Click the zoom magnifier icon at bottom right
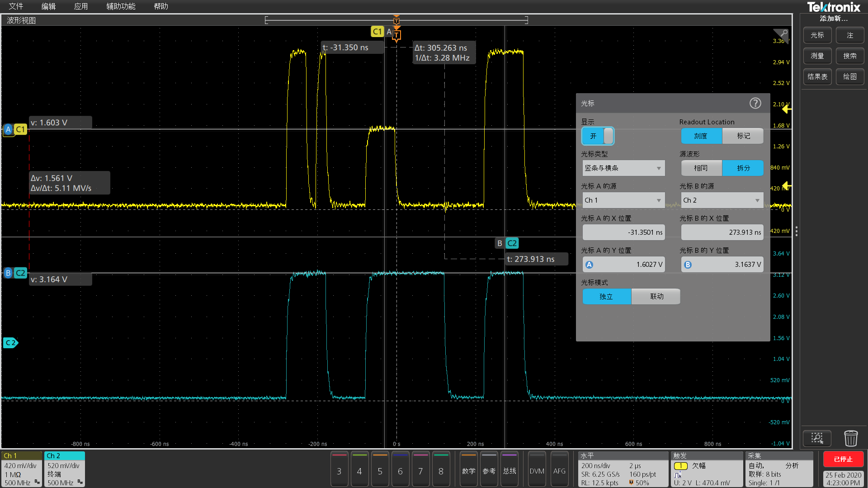Image resolution: width=868 pixels, height=488 pixels. pos(817,438)
